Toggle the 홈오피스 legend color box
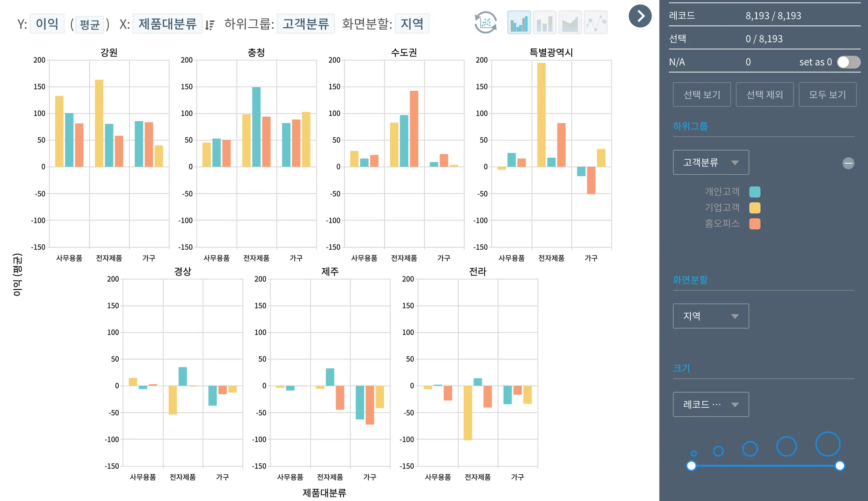The width and height of the screenshot is (868, 501). tap(754, 224)
